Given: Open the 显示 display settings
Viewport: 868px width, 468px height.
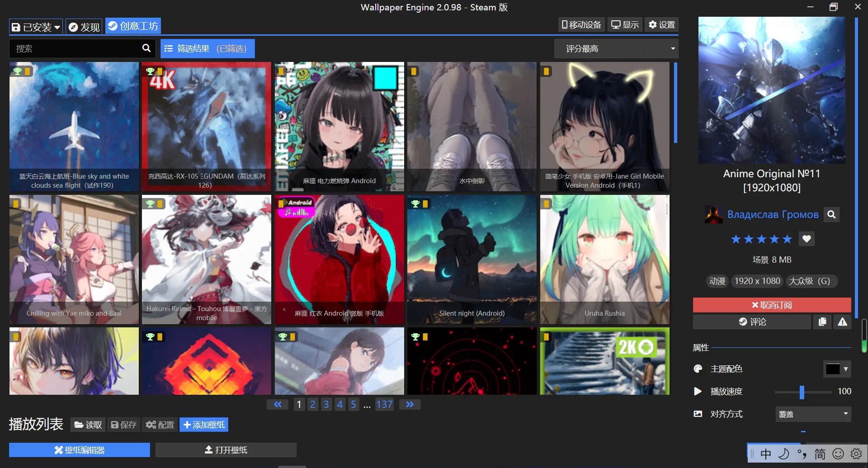Looking at the screenshot, I should 625,24.
